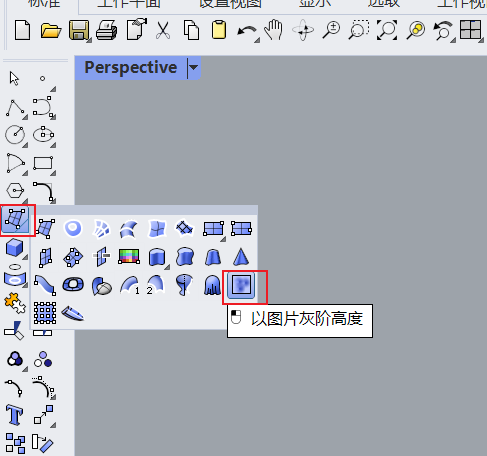Choose the Zoom Extents icon
487x456 pixels.
click(x=387, y=30)
